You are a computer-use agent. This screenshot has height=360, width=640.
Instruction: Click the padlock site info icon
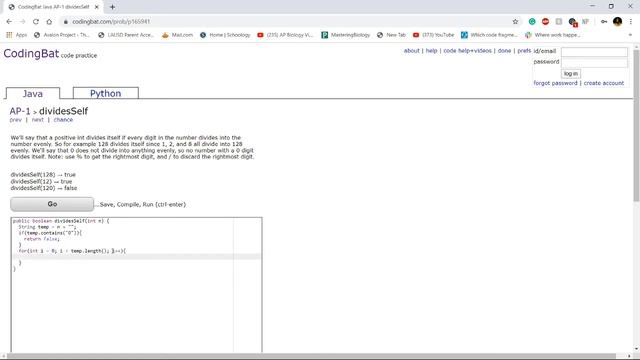[66, 22]
